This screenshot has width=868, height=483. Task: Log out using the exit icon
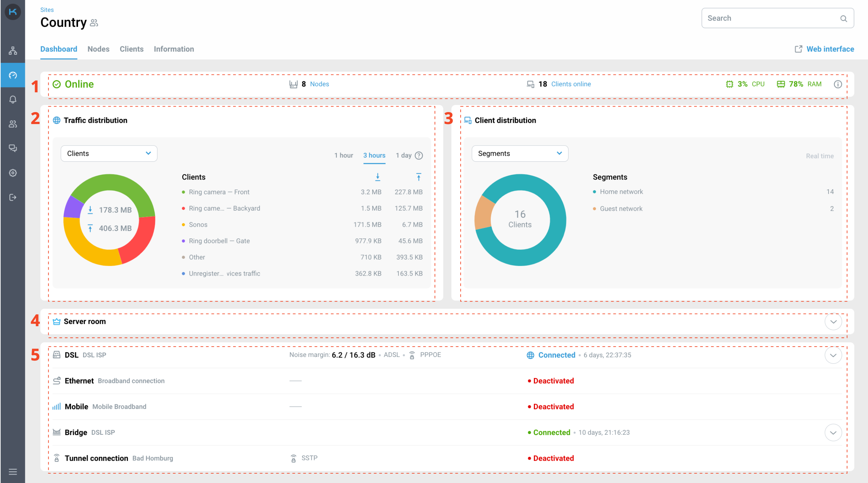click(x=13, y=197)
